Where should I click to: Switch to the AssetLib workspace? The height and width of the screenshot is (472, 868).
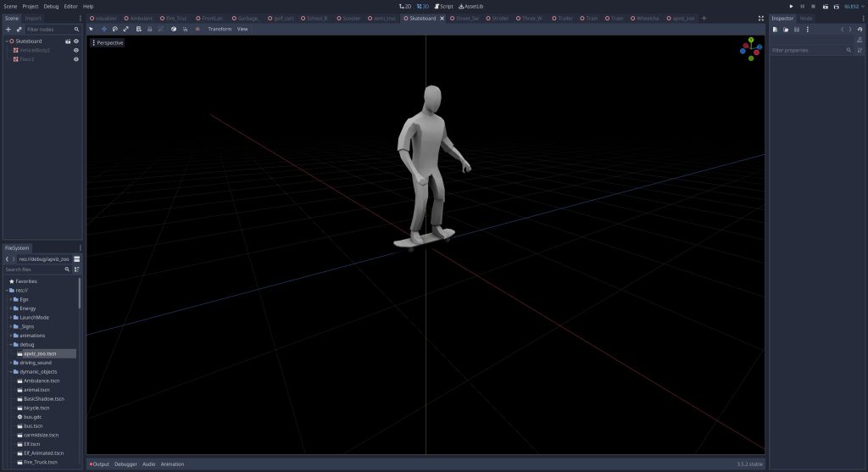point(470,6)
